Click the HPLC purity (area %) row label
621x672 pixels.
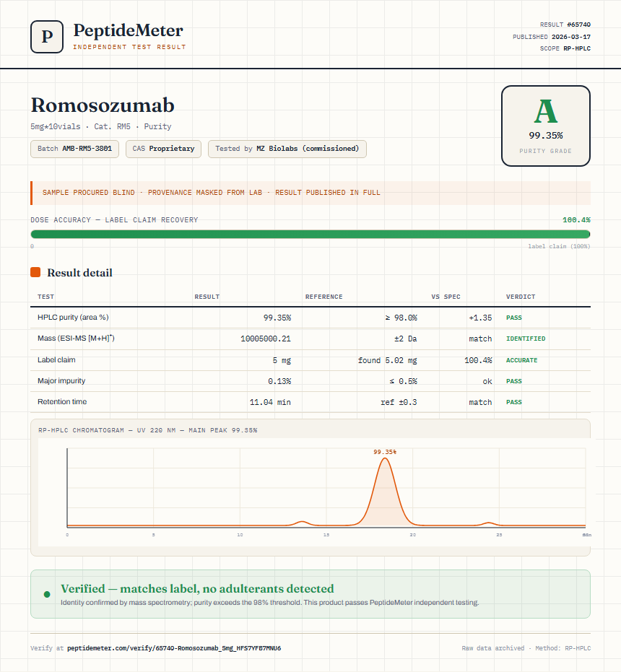tap(73, 317)
